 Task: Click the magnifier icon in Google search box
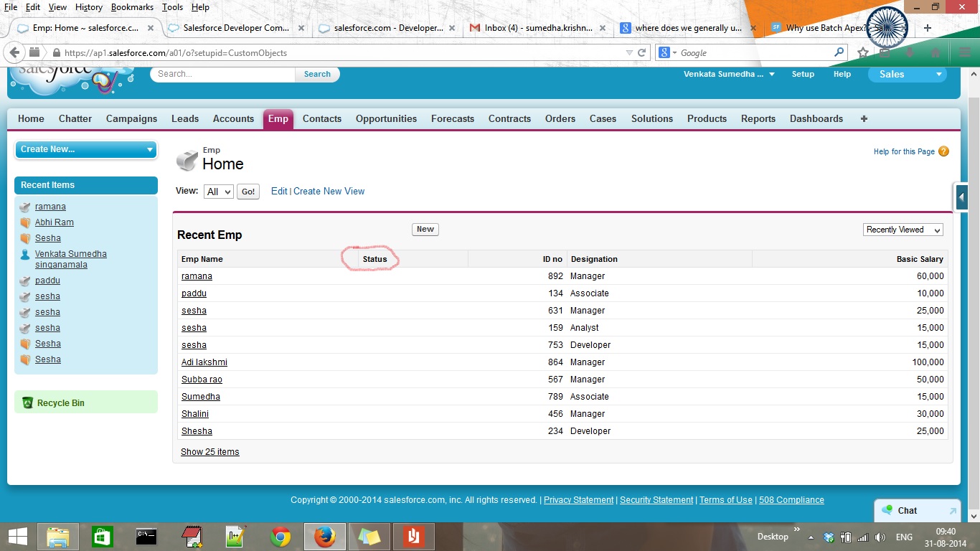click(839, 52)
